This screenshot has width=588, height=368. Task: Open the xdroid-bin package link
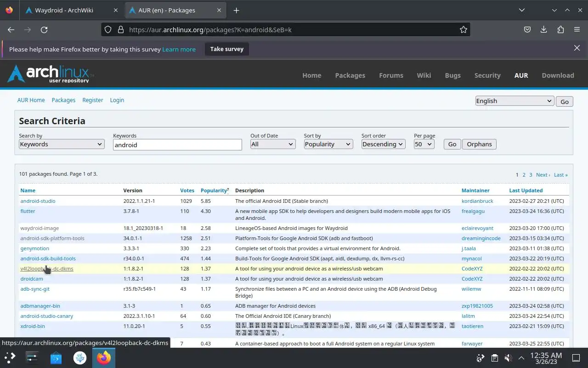[x=33, y=326]
